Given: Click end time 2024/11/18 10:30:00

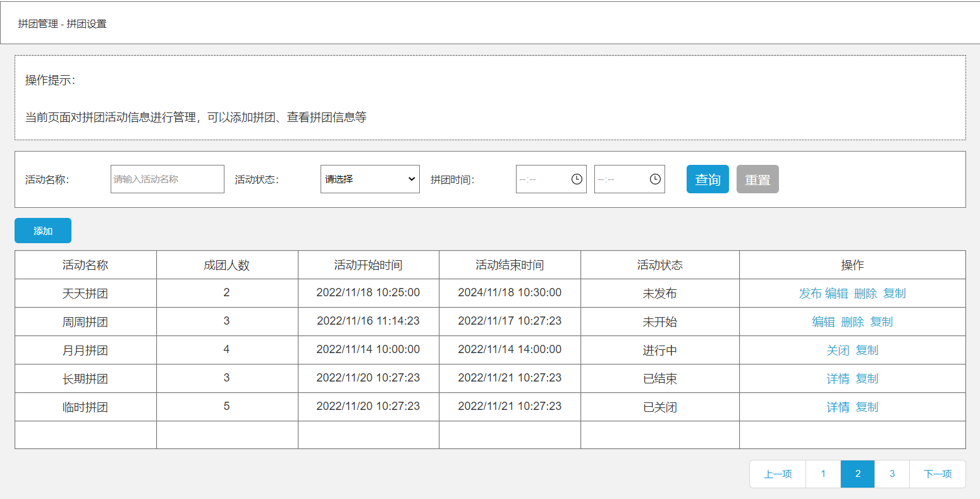Looking at the screenshot, I should click(x=510, y=292).
